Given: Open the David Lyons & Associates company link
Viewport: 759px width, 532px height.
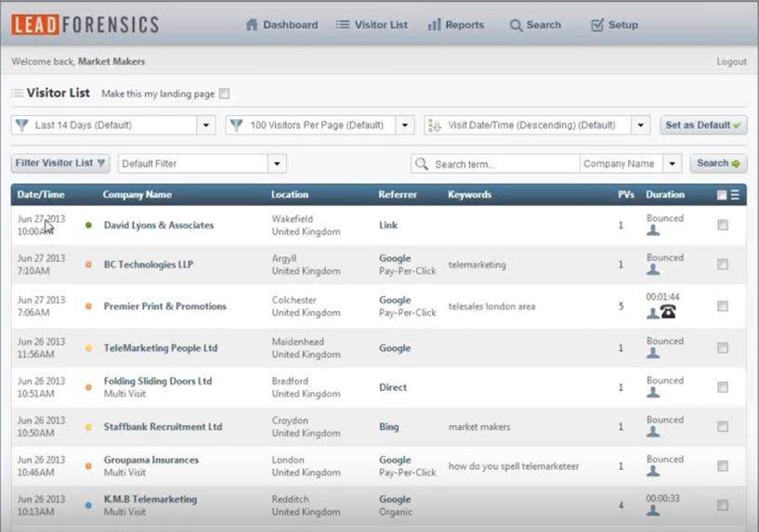Looking at the screenshot, I should tap(159, 225).
